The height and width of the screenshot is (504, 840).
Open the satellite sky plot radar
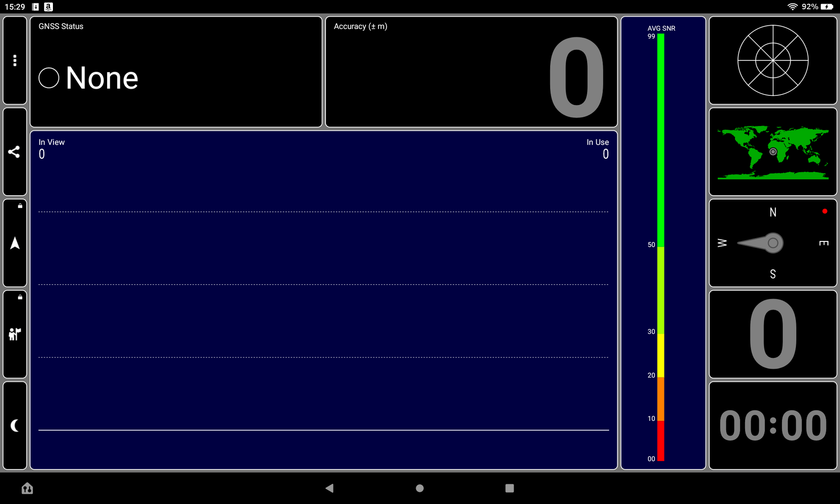(773, 60)
